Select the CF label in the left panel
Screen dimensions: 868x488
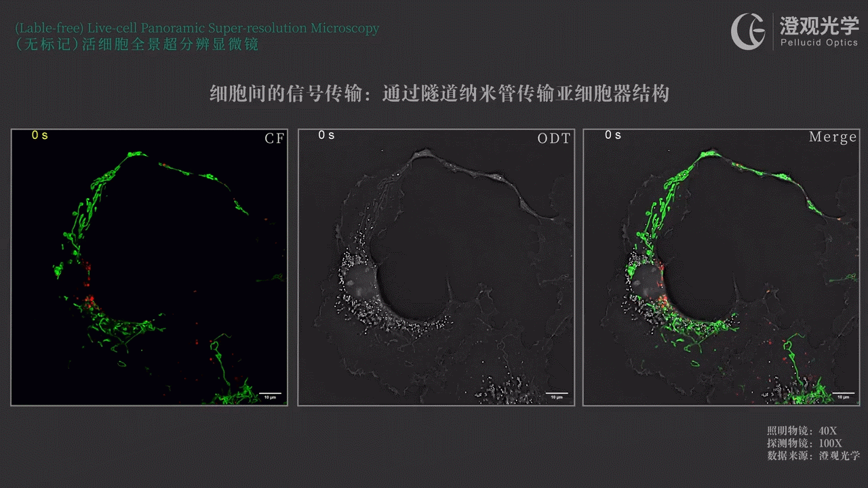click(274, 138)
